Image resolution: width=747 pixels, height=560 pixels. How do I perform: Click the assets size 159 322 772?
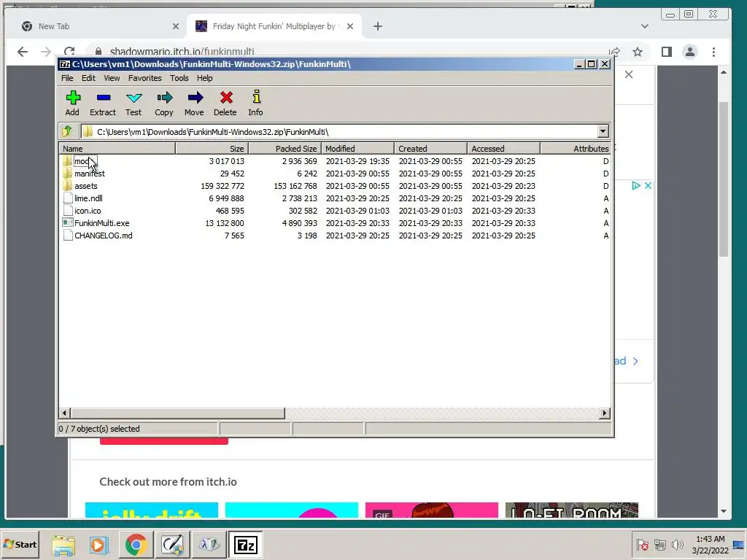click(x=222, y=186)
